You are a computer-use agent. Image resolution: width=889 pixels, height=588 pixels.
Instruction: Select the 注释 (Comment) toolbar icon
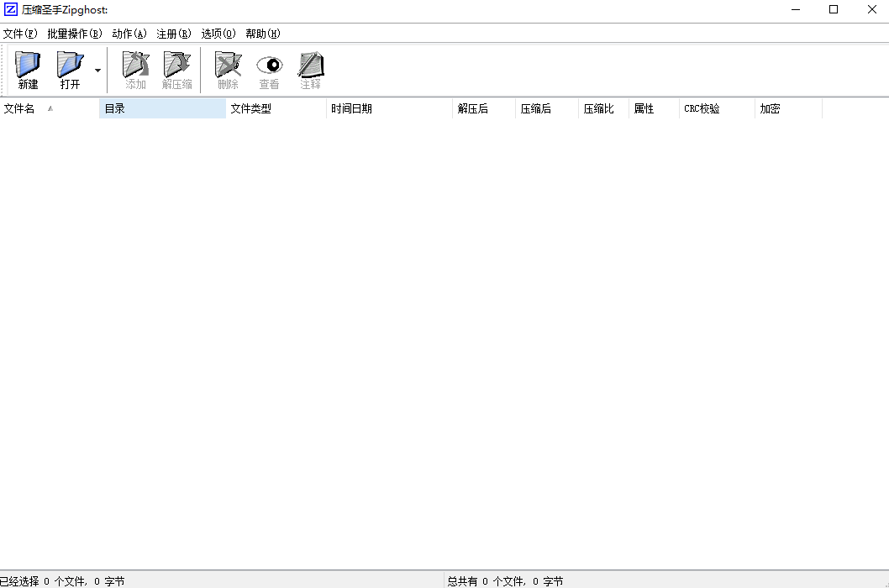click(311, 67)
